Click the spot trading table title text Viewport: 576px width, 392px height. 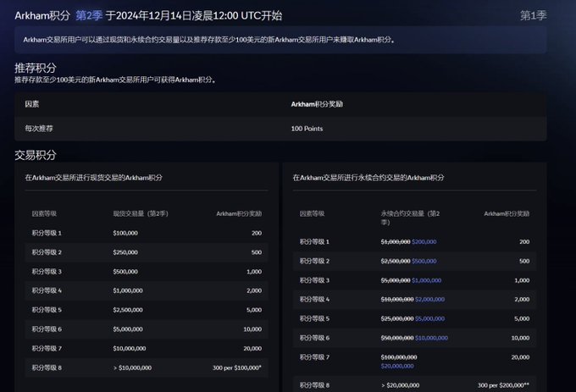93,177
